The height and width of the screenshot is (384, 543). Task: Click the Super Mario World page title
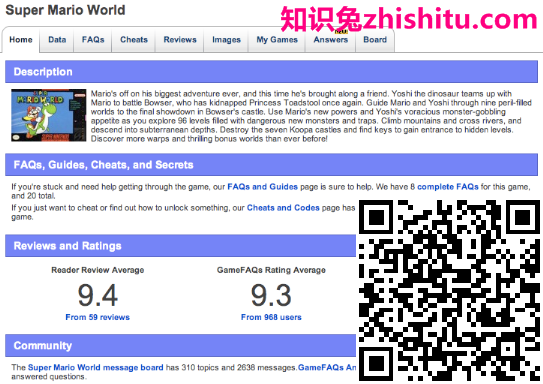point(65,10)
